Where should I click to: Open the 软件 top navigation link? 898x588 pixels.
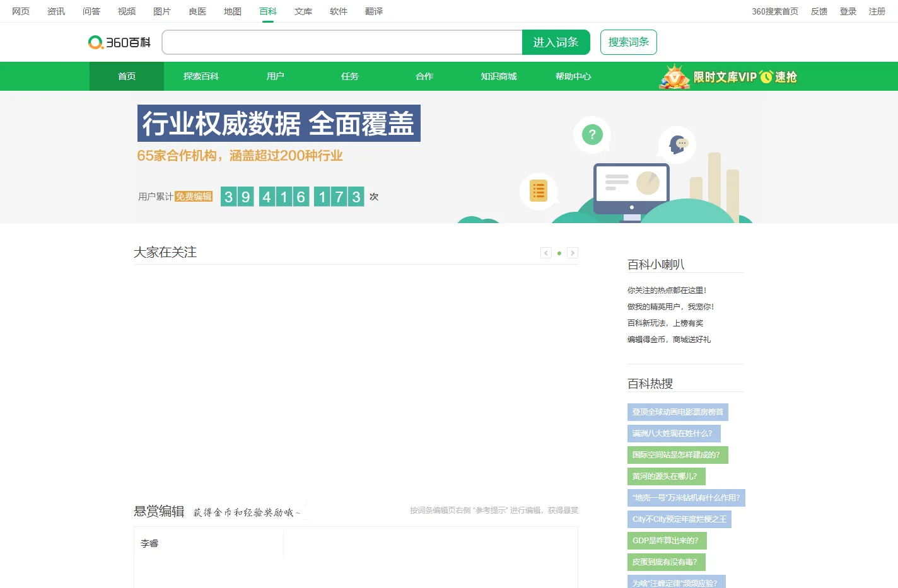(339, 11)
